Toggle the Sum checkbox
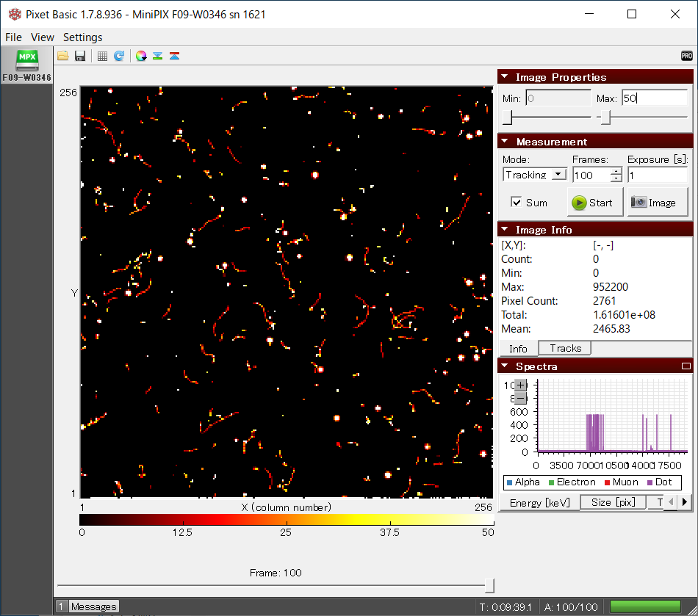698x616 pixels. (x=517, y=203)
